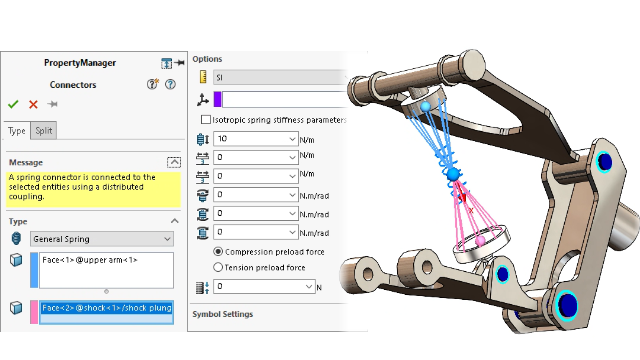Collapse the Type section chevron
This screenshot has height=360, width=640.
pyautogui.click(x=175, y=221)
